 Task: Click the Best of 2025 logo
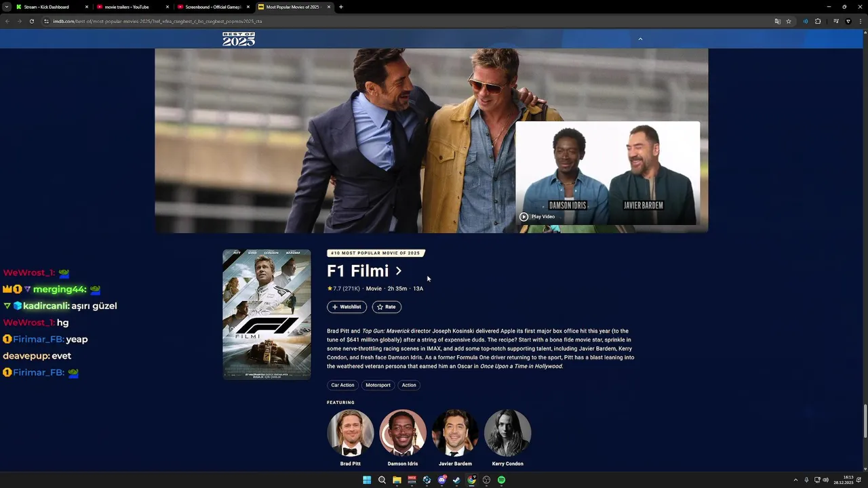[239, 39]
